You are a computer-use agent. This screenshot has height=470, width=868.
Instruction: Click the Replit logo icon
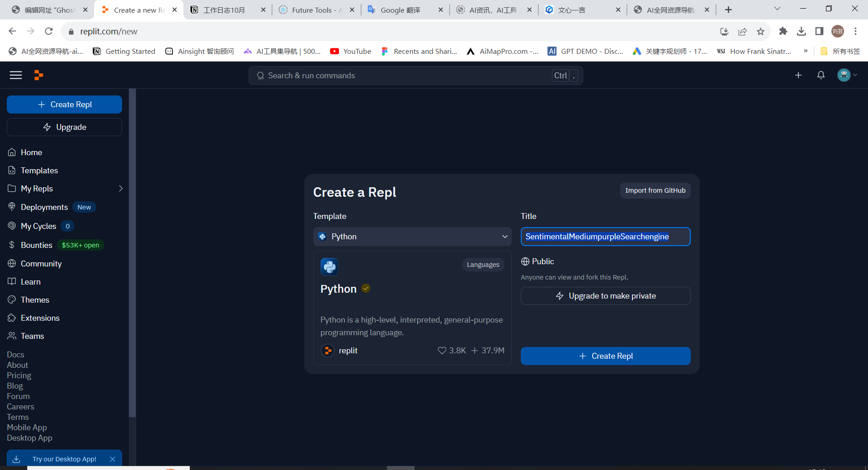tap(39, 75)
